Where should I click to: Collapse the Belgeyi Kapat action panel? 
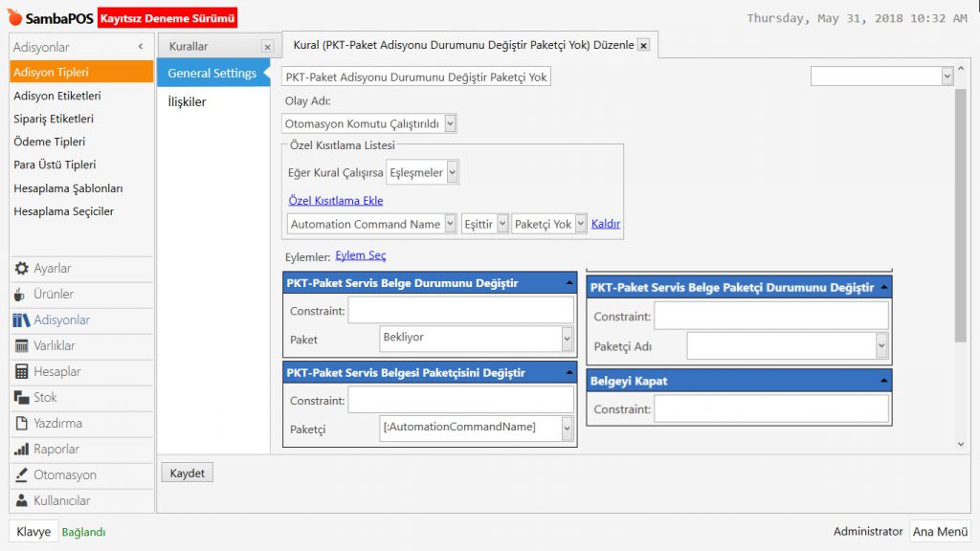pos(884,381)
